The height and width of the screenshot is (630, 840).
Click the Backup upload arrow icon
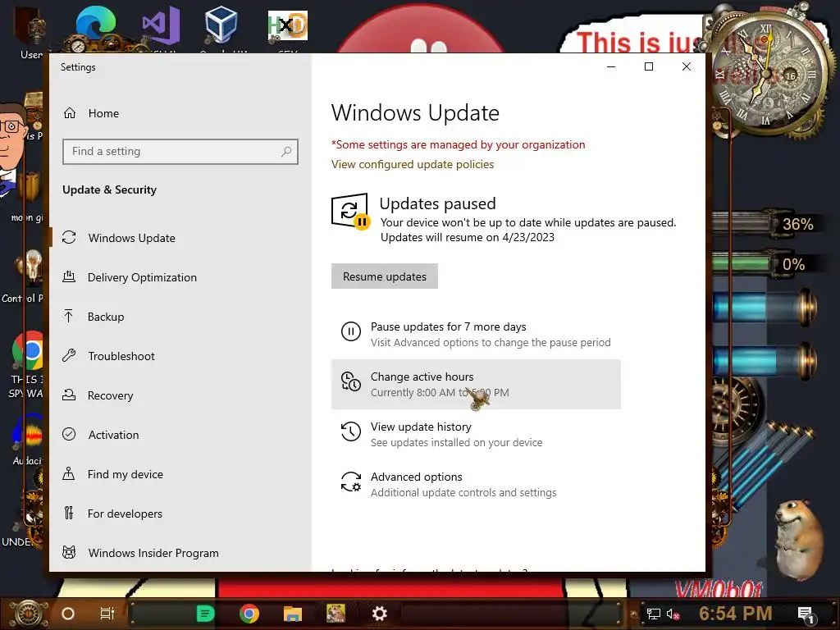(69, 316)
